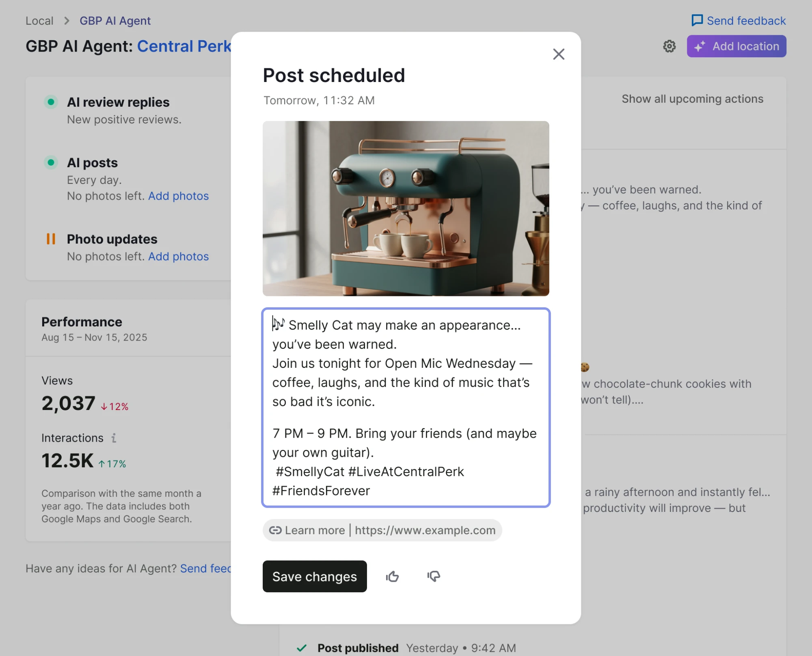812x656 pixels.
Task: Click Send feedback link near AI Agent ideas
Action: tap(205, 568)
